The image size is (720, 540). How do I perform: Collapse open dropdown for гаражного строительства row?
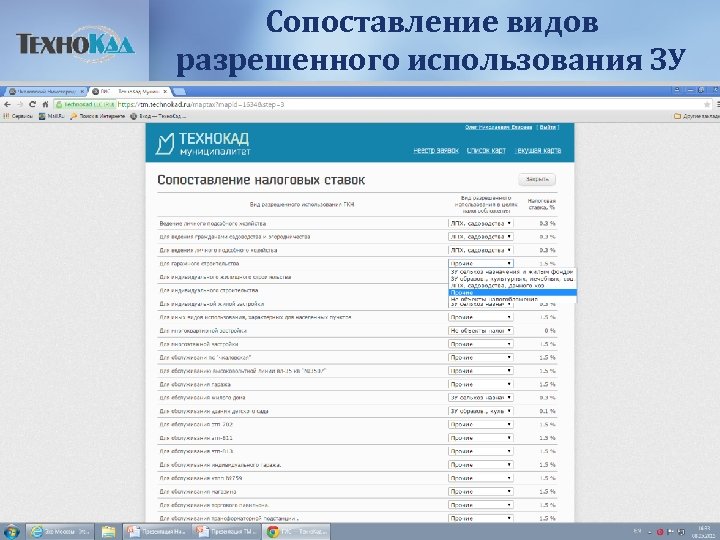[480, 264]
